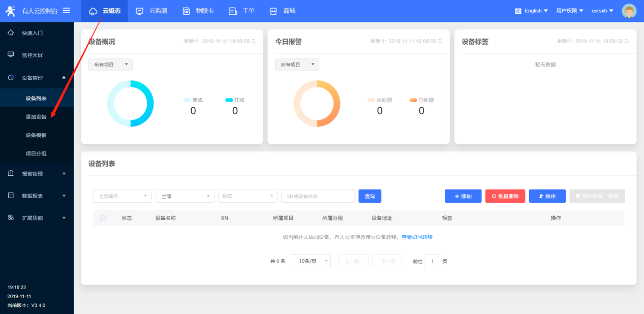Viewport: 644px width, 314px height.
Task: Open the English language dropdown
Action: [531, 11]
